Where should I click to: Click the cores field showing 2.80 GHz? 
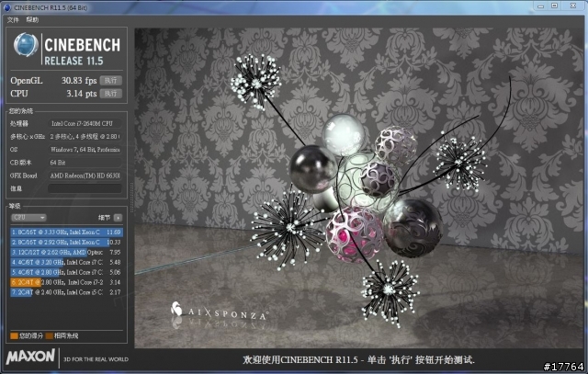pos(85,137)
